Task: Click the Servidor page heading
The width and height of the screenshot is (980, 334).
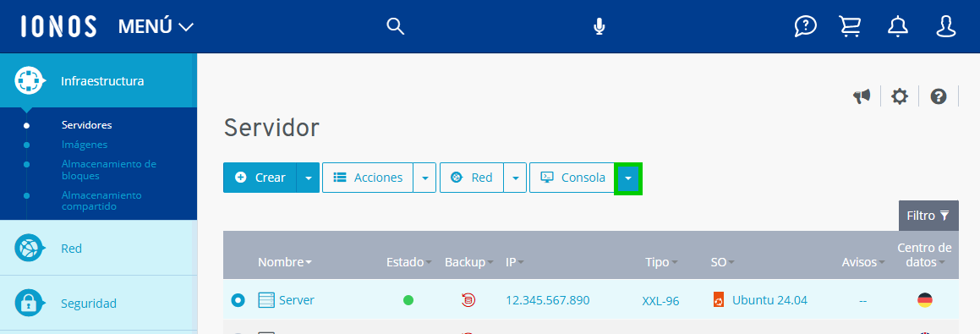Action: (x=271, y=128)
